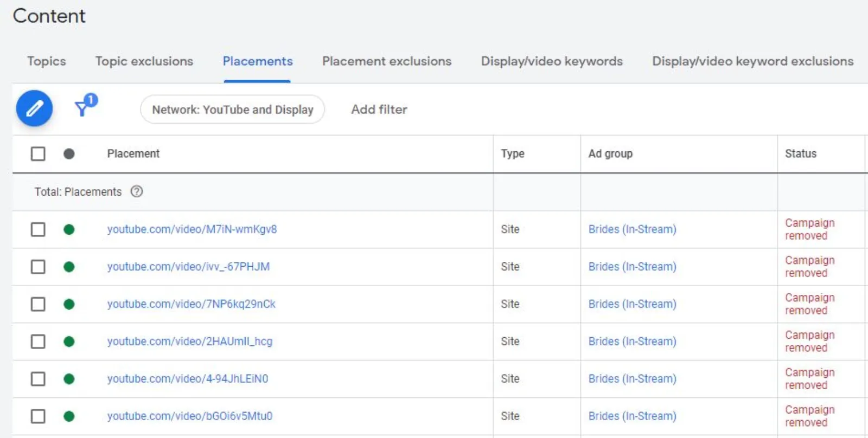868x438 pixels.
Task: Sort by the Type column header
Action: pos(513,154)
